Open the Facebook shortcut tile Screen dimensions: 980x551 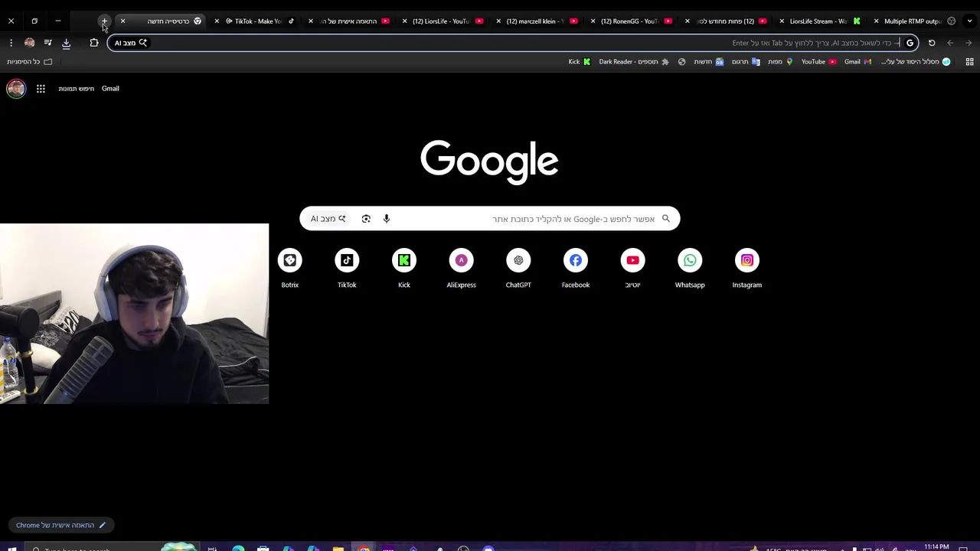pos(576,269)
